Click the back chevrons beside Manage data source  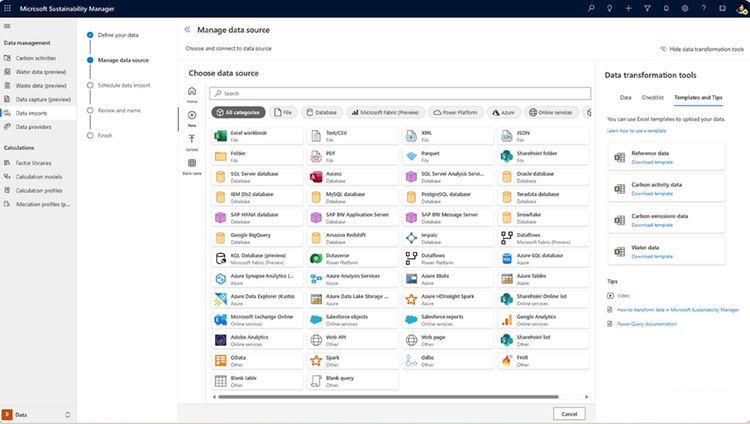click(x=188, y=30)
